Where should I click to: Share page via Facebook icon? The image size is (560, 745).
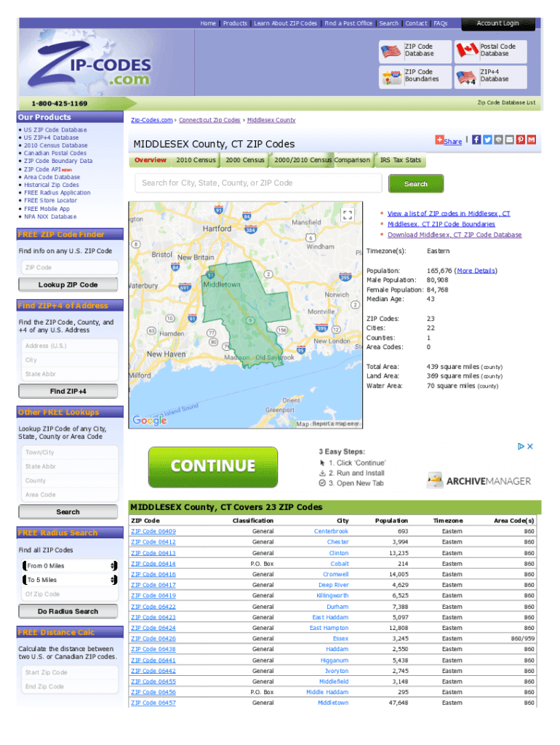(x=476, y=140)
